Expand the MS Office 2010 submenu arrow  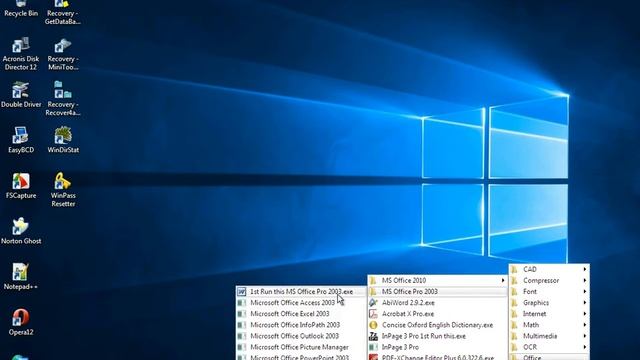click(x=502, y=280)
